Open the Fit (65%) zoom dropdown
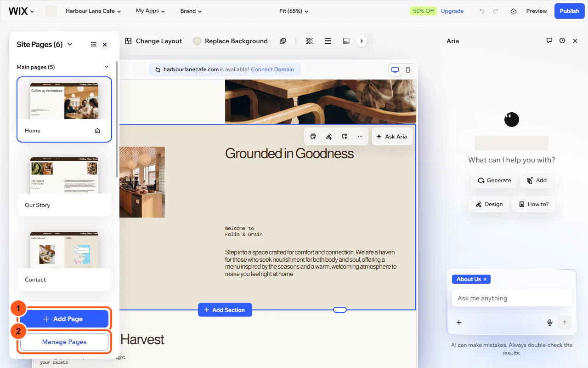Viewport: 588px width, 368px height. [x=294, y=11]
